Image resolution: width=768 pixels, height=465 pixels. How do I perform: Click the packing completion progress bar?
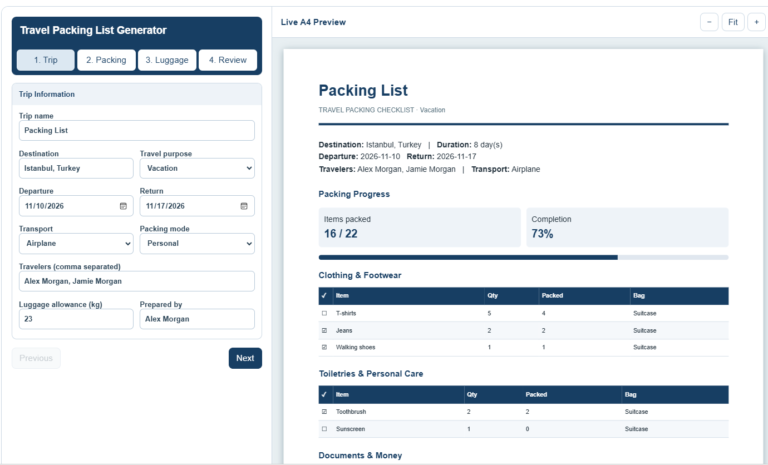point(523,257)
